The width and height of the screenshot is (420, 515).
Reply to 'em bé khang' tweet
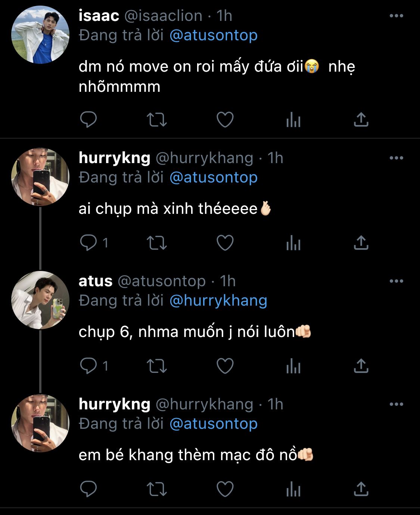click(x=88, y=489)
